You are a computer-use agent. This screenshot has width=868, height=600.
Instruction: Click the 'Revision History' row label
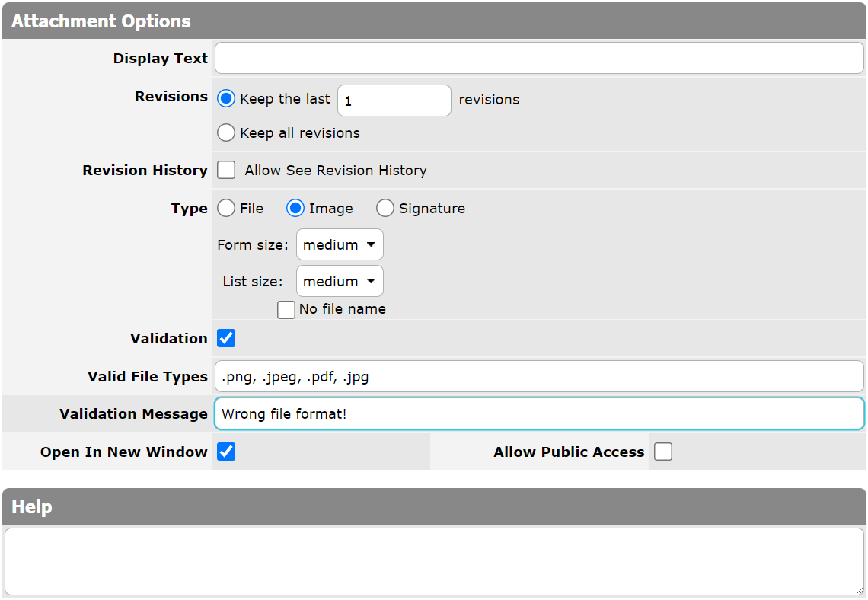(x=145, y=171)
